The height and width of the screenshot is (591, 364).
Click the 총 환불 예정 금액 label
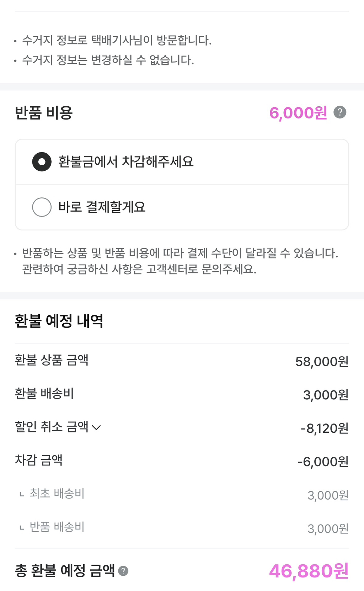click(x=65, y=571)
